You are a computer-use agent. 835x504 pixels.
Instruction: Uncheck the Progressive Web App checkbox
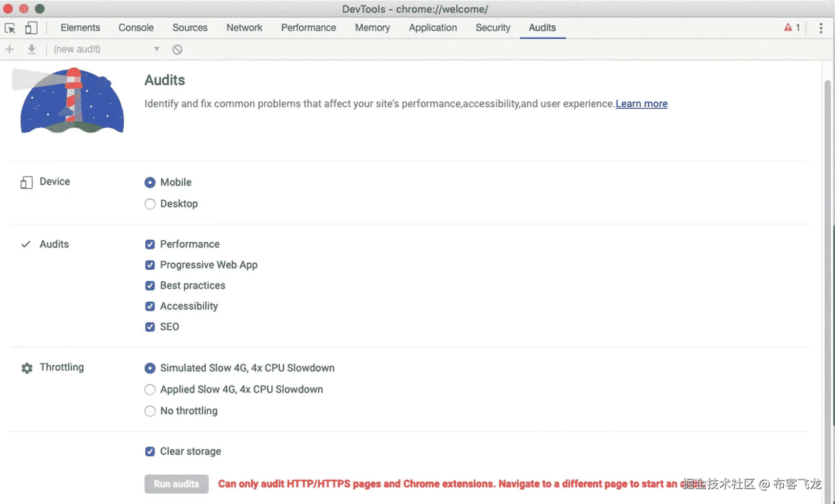tap(150, 265)
